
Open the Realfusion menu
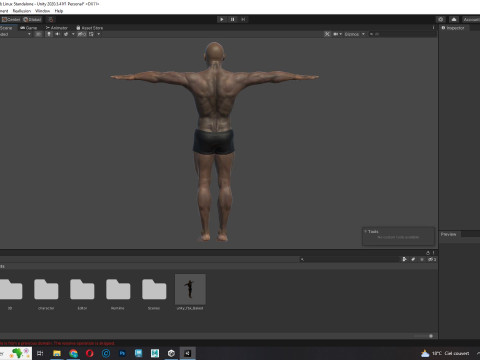(x=22, y=11)
